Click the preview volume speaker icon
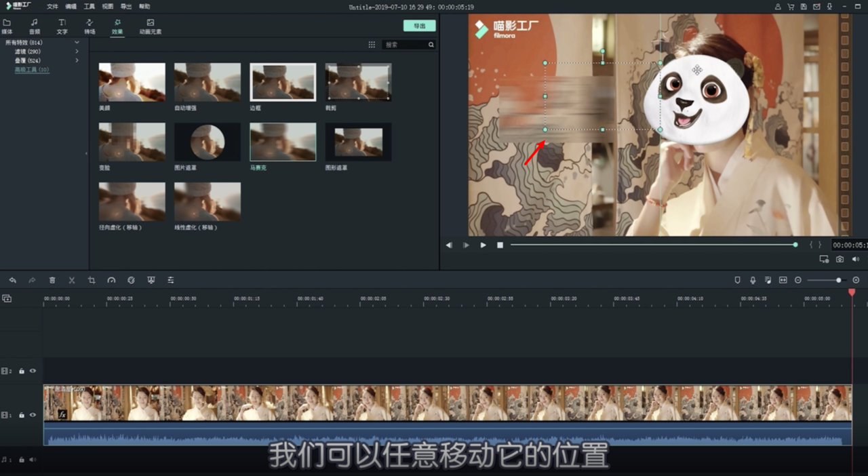Image resolution: width=868 pixels, height=476 pixels. [x=856, y=259]
